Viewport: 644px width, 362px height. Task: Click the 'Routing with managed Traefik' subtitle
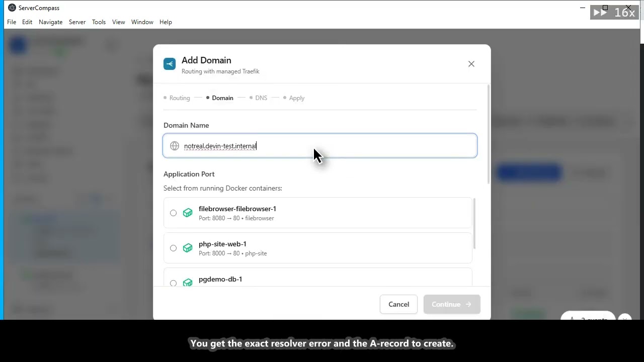pyautogui.click(x=220, y=71)
